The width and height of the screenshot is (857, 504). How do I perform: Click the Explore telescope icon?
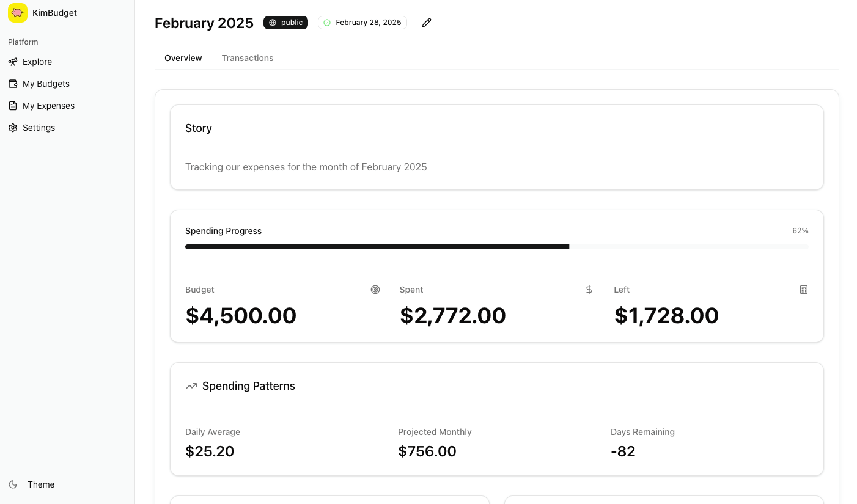[x=13, y=62]
